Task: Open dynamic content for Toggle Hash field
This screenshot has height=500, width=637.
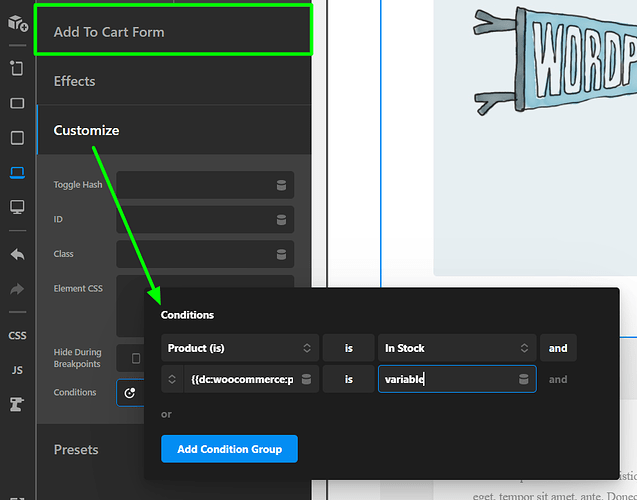Action: coord(281,185)
